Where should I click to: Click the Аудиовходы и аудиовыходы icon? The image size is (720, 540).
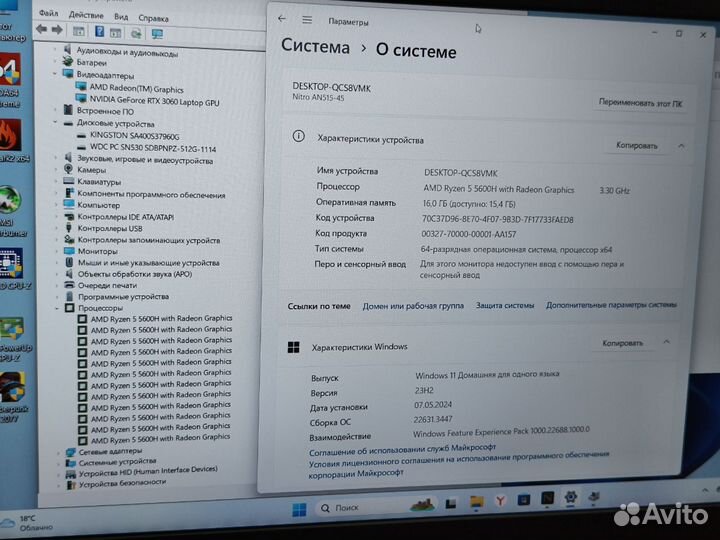click(x=68, y=49)
